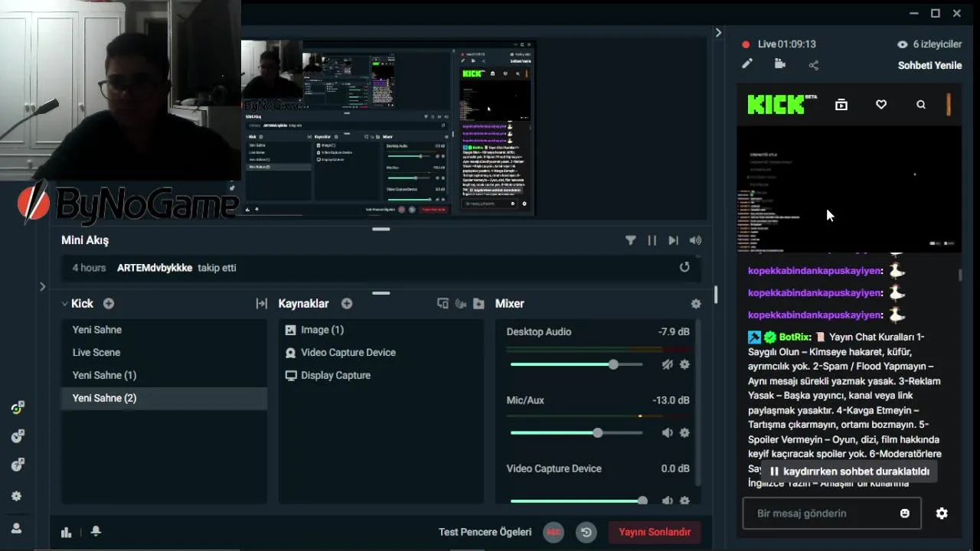980x551 pixels.
Task: Open the second pinned app icon in sidebar
Action: pyautogui.click(x=17, y=436)
